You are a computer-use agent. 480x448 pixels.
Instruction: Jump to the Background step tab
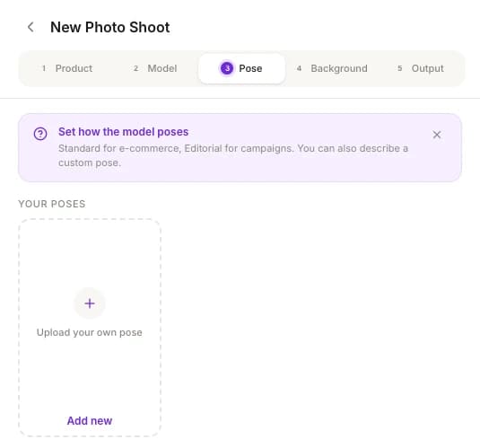pos(333,68)
